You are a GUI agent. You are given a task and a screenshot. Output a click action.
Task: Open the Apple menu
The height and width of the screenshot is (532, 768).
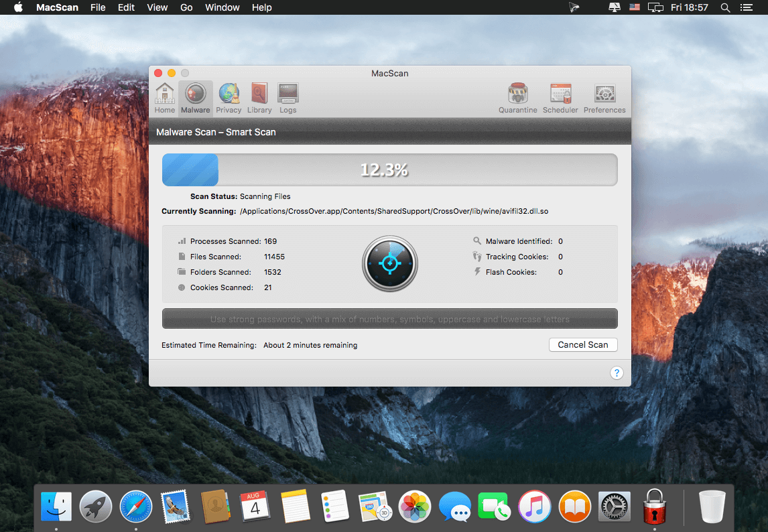[x=18, y=7]
